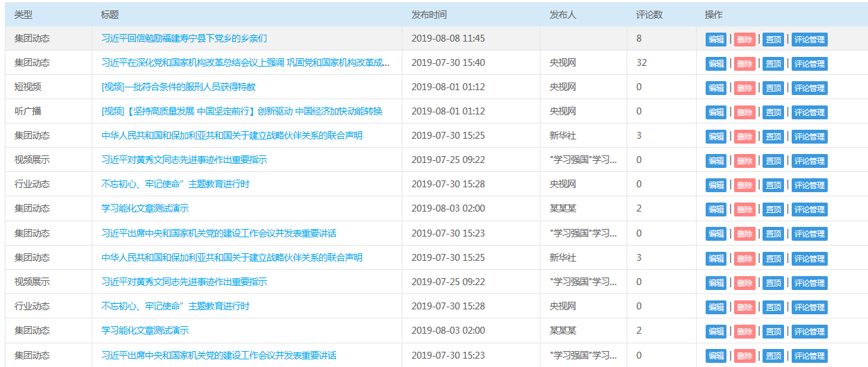Open the 深化党和国家机构改革 article title
This screenshot has width=868, height=367.
point(245,62)
